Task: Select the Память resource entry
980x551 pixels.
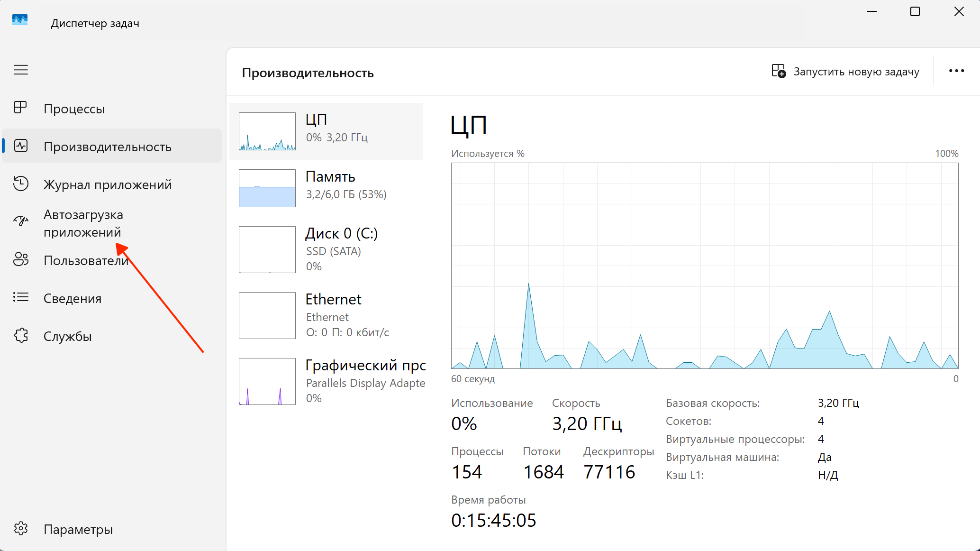Action: (326, 188)
